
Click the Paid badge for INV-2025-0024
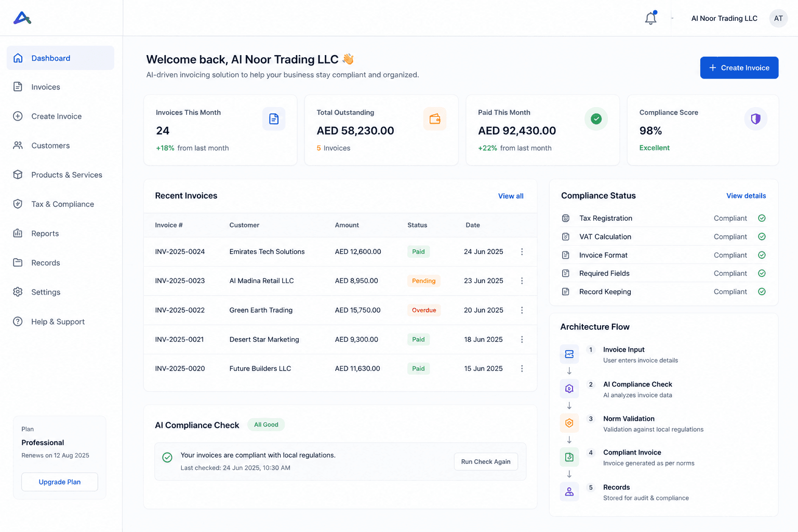coord(418,251)
